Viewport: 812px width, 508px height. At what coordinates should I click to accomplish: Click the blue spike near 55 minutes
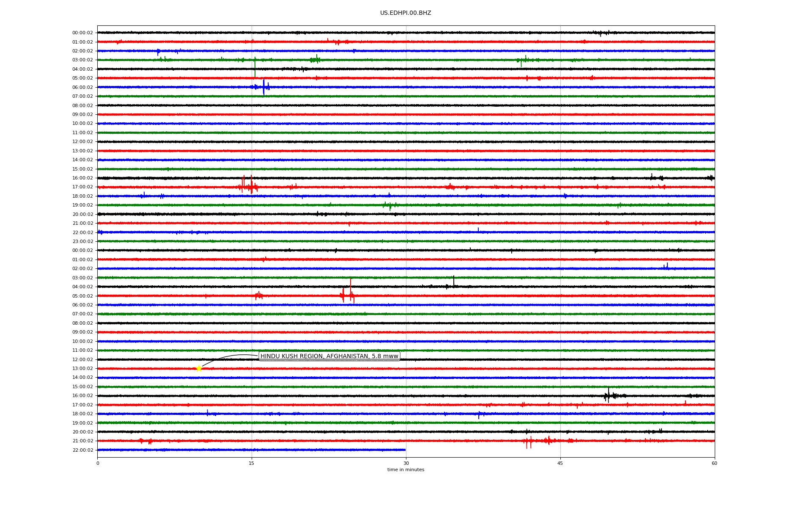tap(667, 266)
